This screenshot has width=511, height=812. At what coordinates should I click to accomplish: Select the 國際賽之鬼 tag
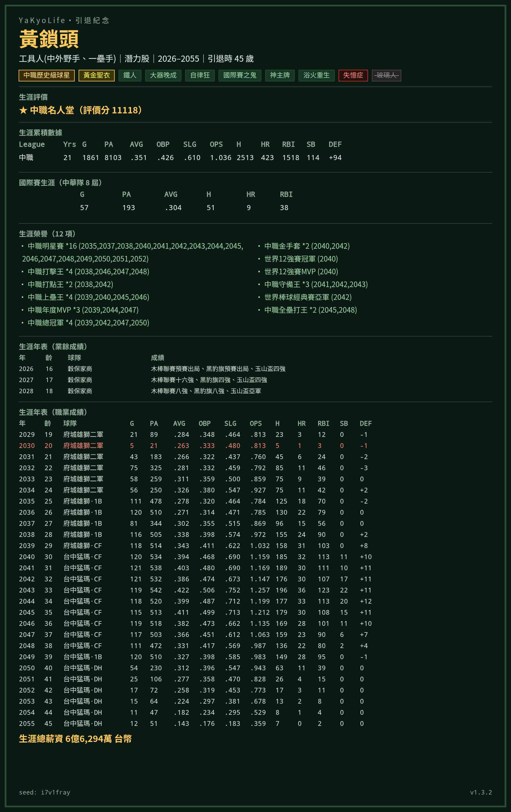(x=240, y=76)
